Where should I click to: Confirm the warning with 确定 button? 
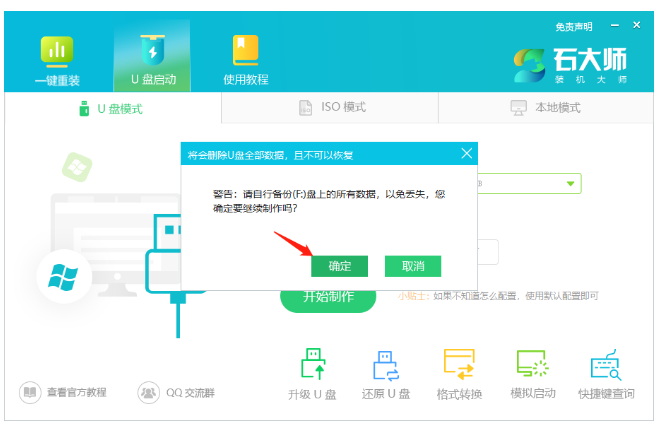coord(339,266)
